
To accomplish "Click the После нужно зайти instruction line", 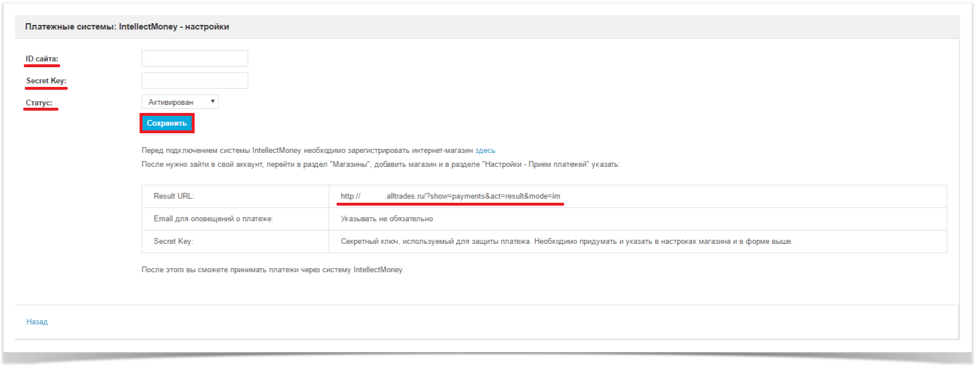I will coord(380,165).
